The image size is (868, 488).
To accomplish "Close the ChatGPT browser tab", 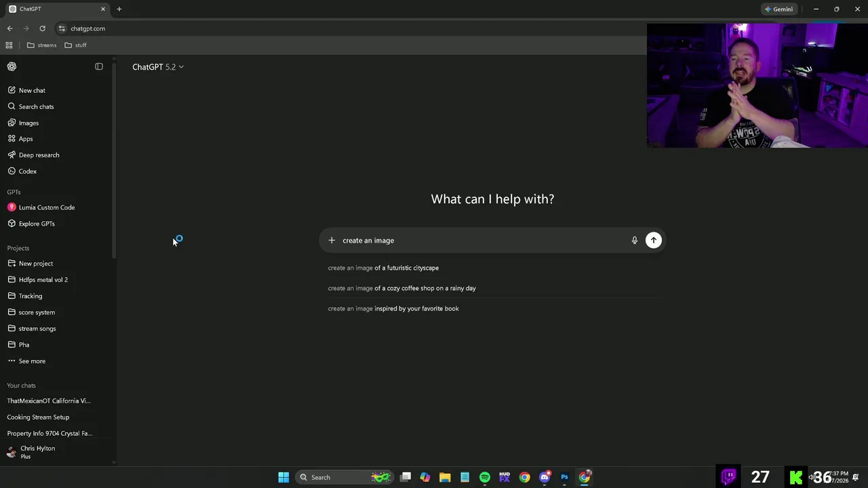I will [x=103, y=9].
